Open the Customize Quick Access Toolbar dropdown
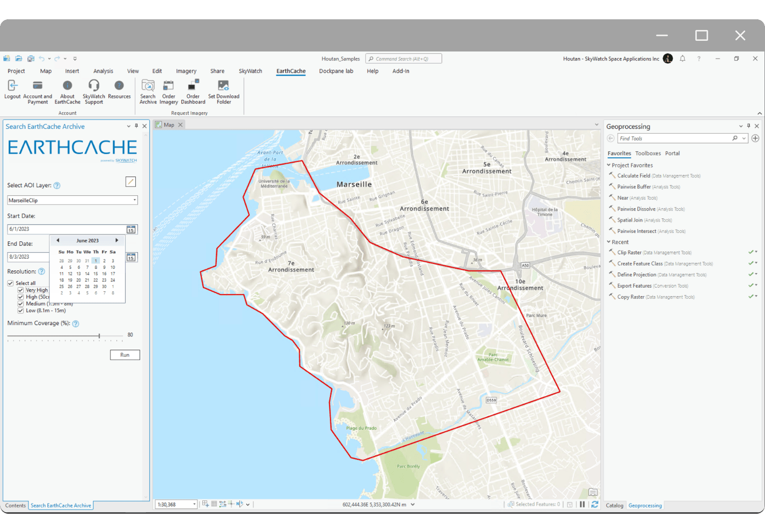This screenshot has height=532, width=765. click(75, 58)
